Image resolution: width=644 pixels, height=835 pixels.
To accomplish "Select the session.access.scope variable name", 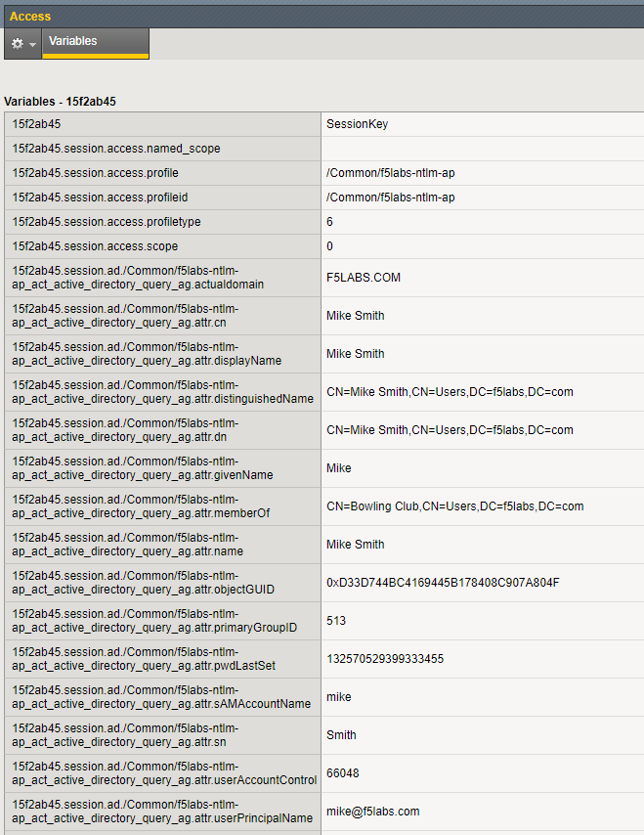I will pos(95,246).
